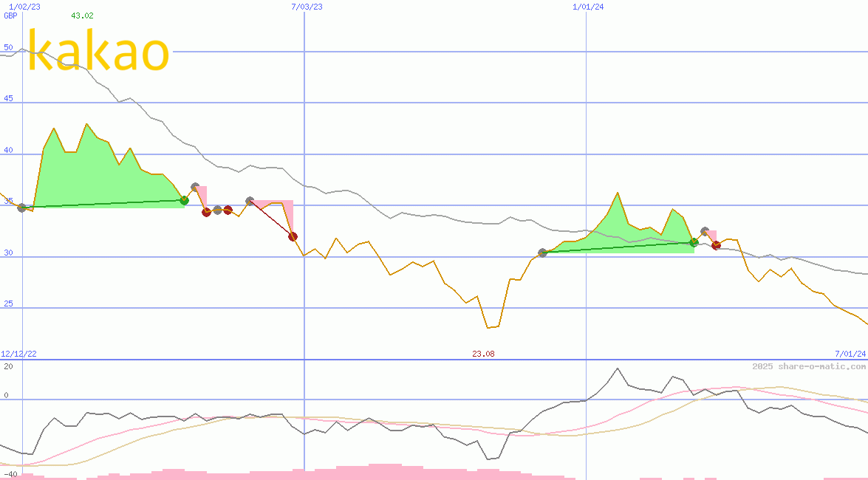The height and width of the screenshot is (480, 868).
Task: Click the 12/12/22 start date label
Action: (18, 354)
